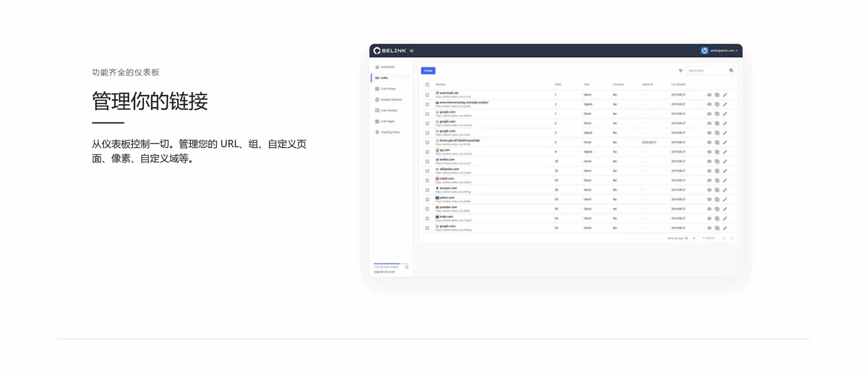868x372 pixels.
Task: Open the admin account dropdown in header
Action: (723, 51)
